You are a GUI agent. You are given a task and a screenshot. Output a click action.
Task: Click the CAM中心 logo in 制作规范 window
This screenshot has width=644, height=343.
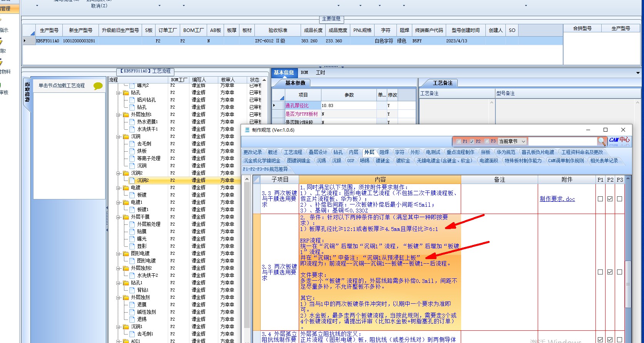[x=619, y=141]
